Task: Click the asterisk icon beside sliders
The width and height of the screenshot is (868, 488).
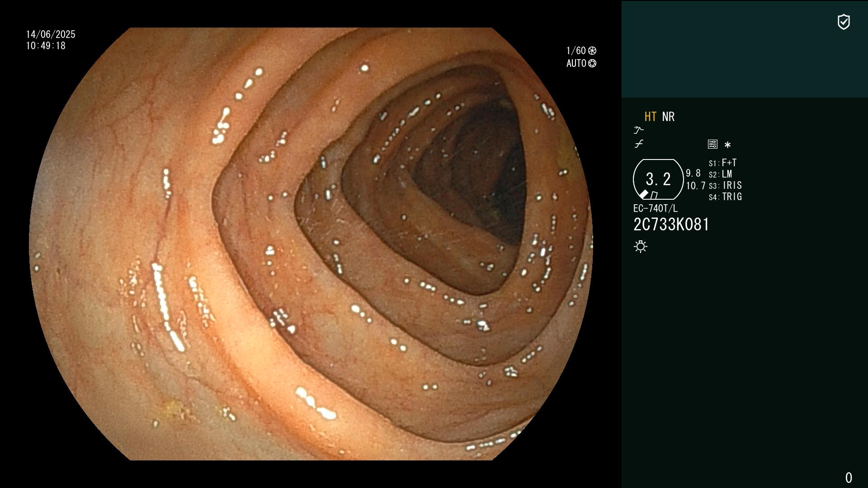Action: pos(727,145)
